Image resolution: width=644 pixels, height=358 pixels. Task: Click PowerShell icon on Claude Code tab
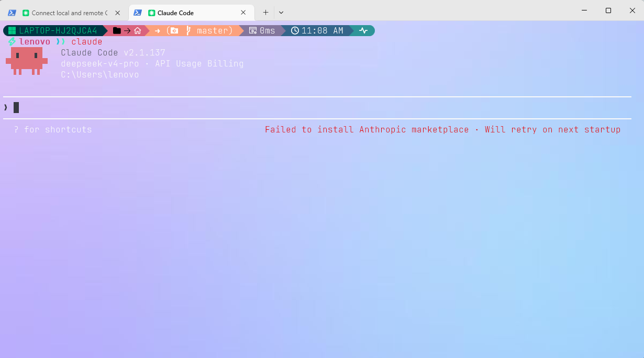[x=138, y=13]
